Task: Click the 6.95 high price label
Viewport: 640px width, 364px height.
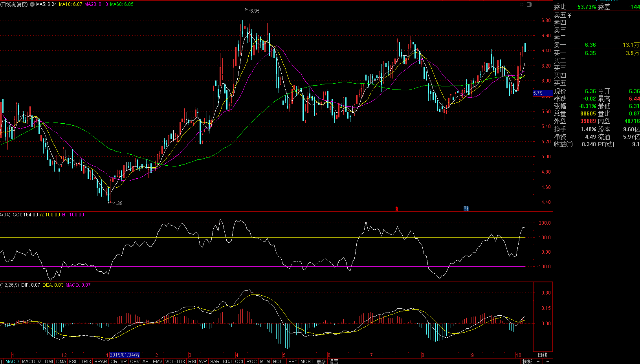Action: coord(255,11)
